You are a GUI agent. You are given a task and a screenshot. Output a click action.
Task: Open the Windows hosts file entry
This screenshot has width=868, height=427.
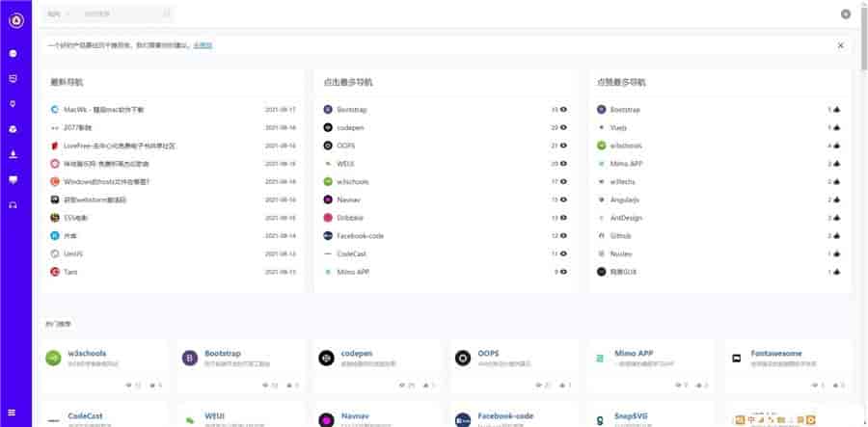(x=107, y=181)
